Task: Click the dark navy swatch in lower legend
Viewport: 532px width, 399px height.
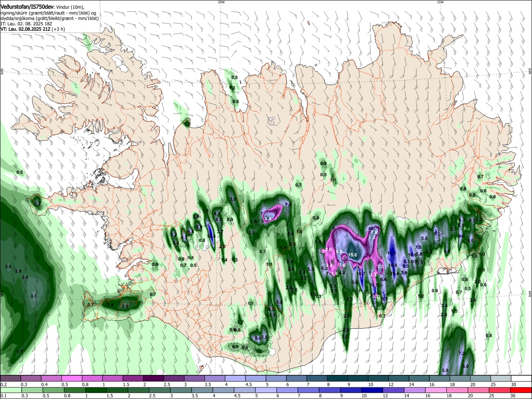Action: (372, 390)
